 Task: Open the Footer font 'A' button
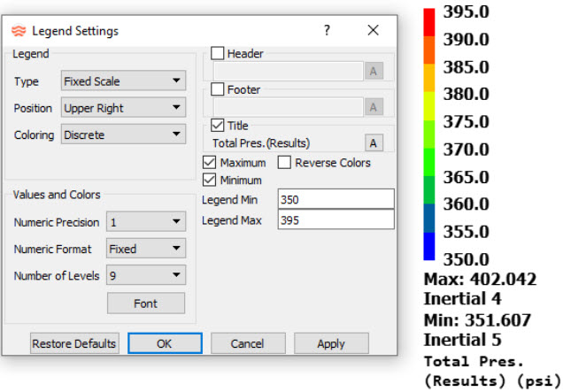(x=374, y=107)
